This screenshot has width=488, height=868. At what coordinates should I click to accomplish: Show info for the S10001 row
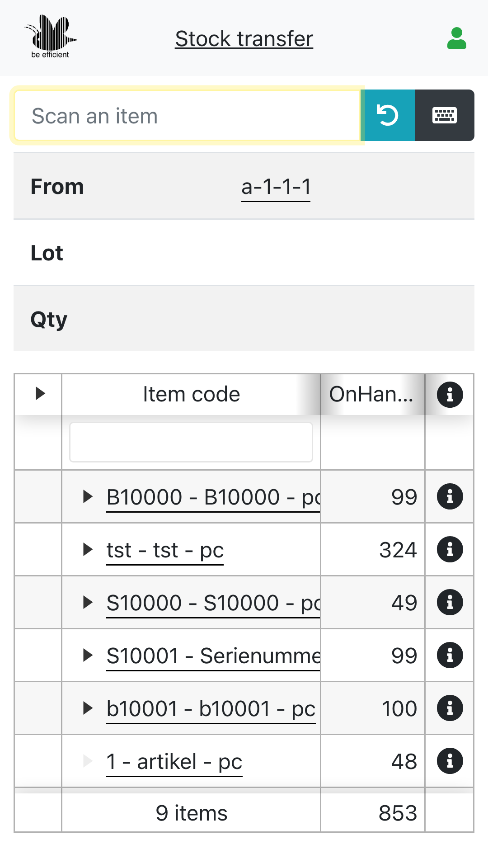pos(450,656)
